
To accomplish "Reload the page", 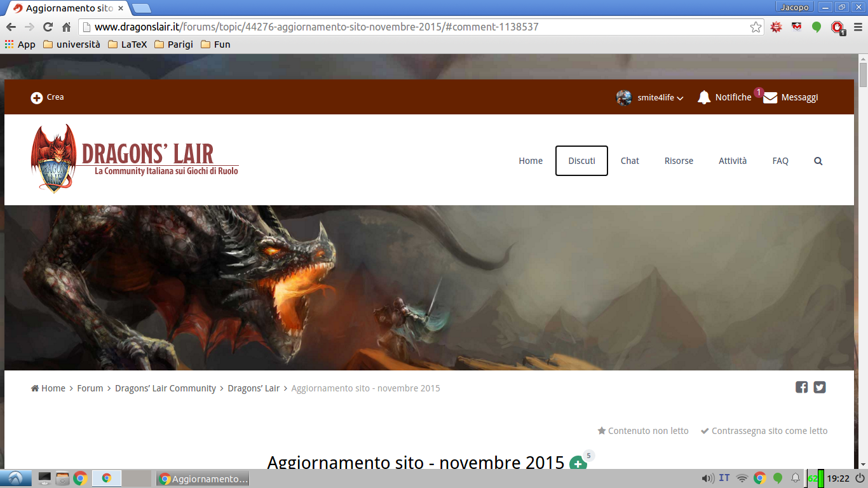I will [48, 27].
